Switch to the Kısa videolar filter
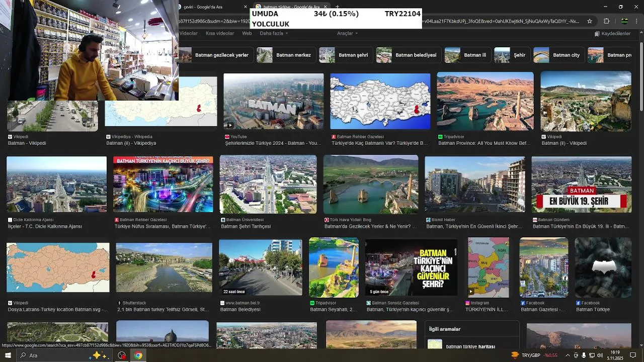 point(220,34)
